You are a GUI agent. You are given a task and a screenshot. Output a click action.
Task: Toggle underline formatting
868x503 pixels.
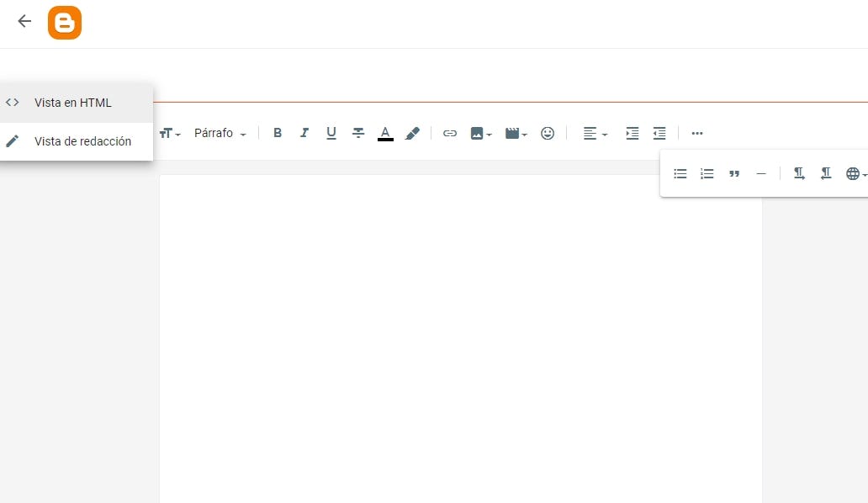[x=331, y=133]
